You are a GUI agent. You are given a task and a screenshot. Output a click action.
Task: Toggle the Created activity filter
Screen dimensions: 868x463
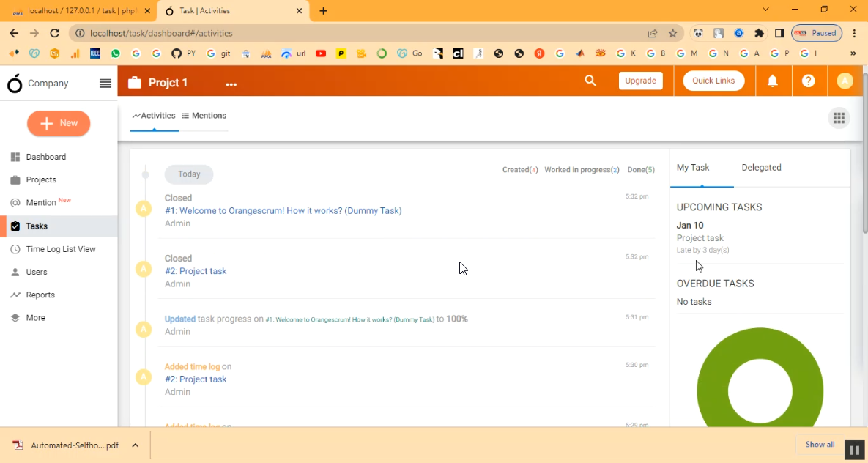coord(519,170)
